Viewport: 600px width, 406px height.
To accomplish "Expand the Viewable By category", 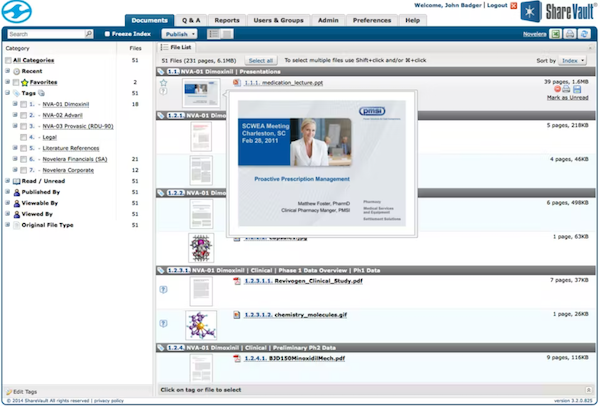I will (8, 203).
